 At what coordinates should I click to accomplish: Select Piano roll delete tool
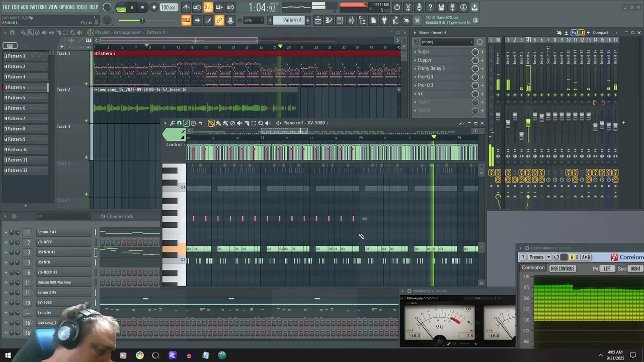pyautogui.click(x=232, y=123)
